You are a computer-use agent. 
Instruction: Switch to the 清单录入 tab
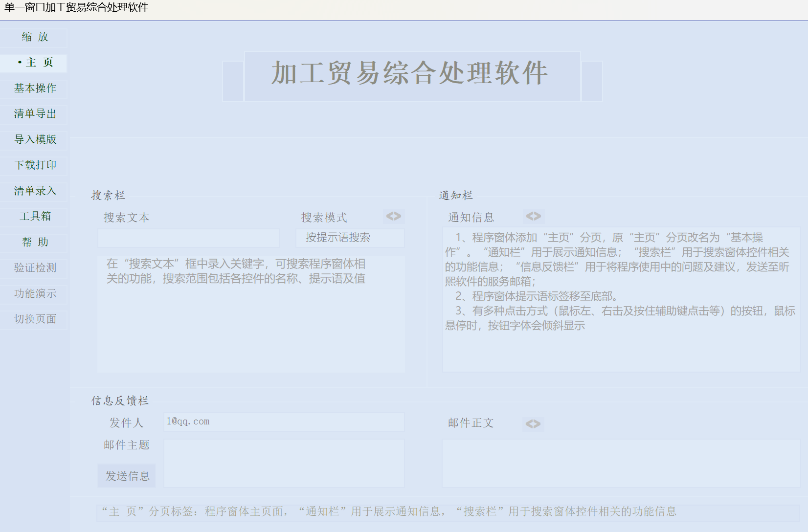click(35, 191)
